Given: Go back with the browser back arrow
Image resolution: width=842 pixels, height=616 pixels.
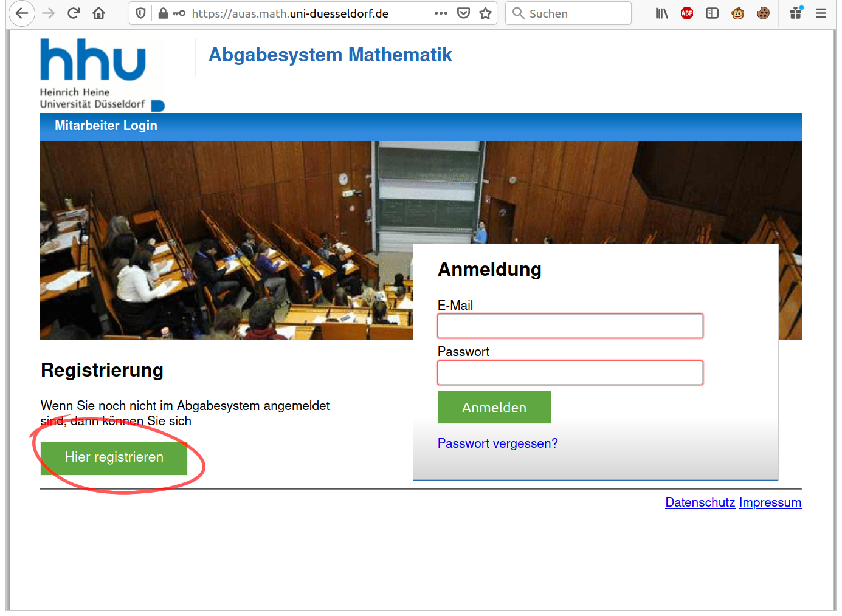Looking at the screenshot, I should tap(22, 13).
